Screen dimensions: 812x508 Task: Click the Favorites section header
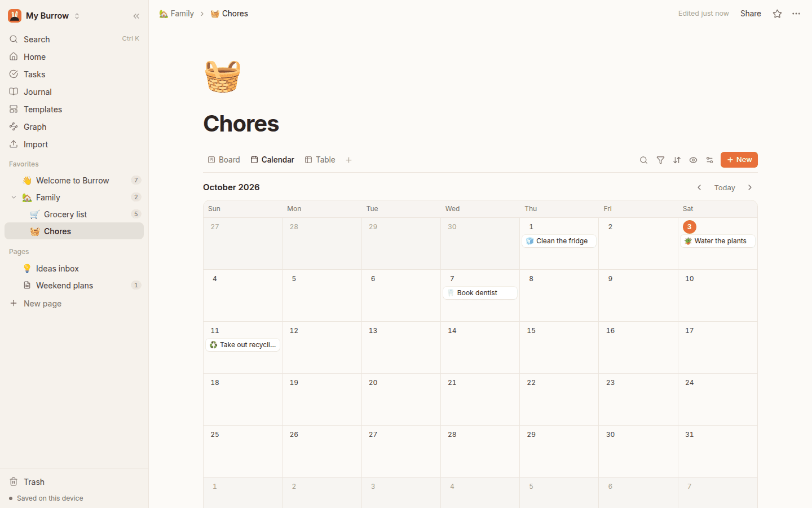[x=24, y=164]
